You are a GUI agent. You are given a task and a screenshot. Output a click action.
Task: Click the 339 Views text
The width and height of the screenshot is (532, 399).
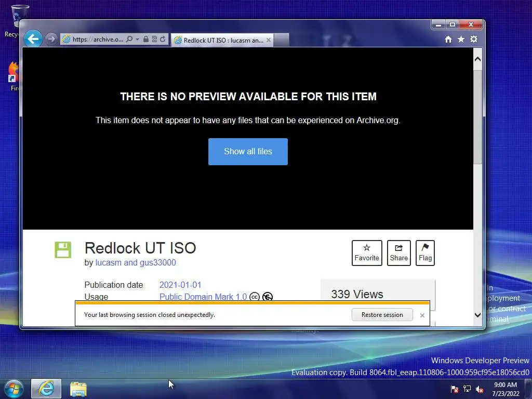[357, 294]
